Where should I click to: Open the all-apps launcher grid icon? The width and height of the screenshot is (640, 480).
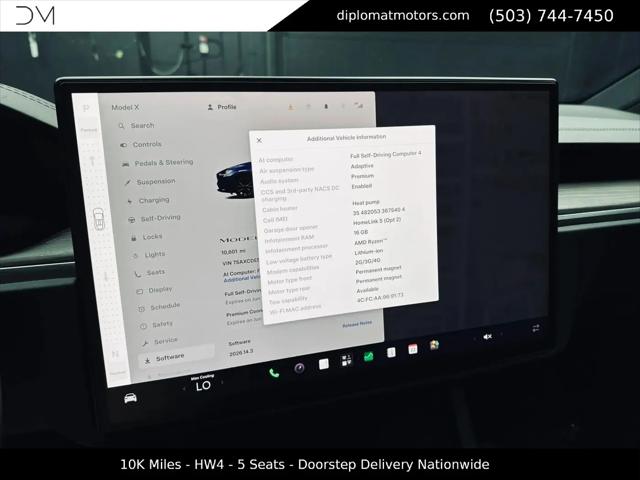pyautogui.click(x=346, y=360)
